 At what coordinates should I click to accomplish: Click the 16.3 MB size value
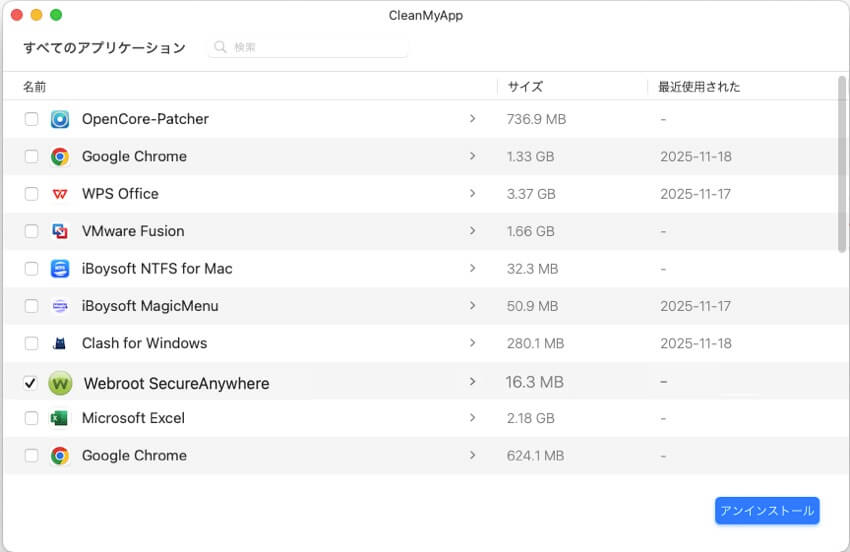tap(535, 382)
